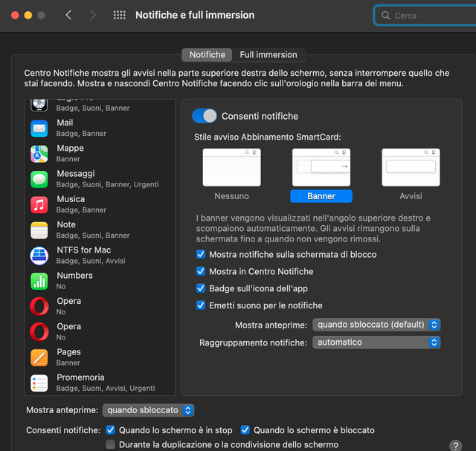Select Musica in the app list

click(100, 205)
